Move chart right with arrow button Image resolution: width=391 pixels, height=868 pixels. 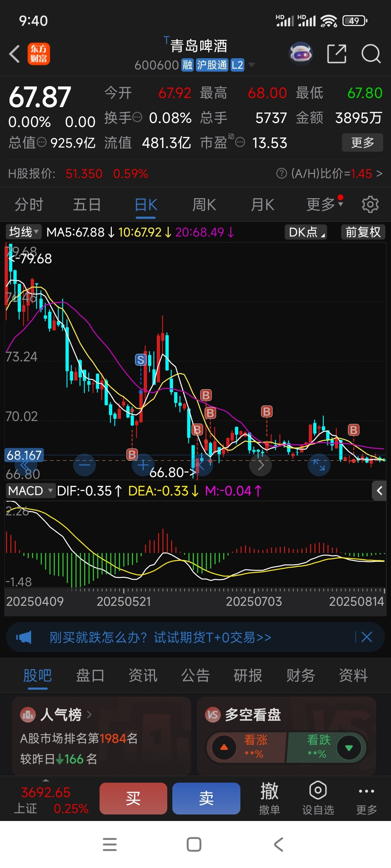(x=261, y=465)
